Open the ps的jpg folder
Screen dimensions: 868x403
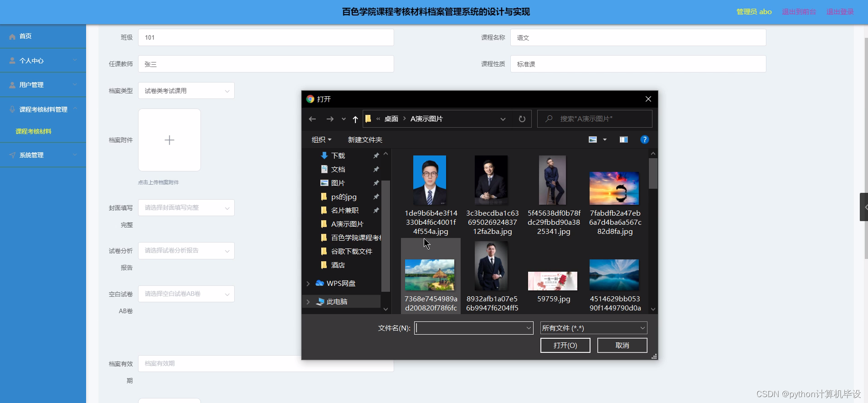click(344, 197)
